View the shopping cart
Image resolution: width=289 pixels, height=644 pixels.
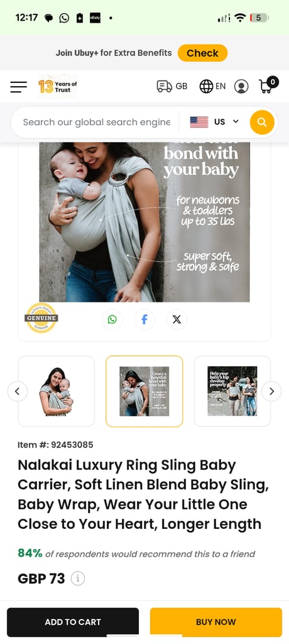268,85
